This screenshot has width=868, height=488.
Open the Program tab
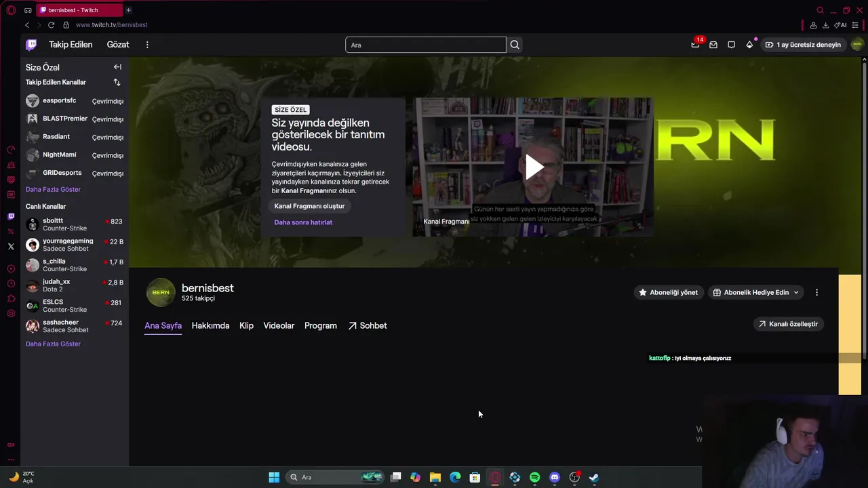(x=321, y=326)
